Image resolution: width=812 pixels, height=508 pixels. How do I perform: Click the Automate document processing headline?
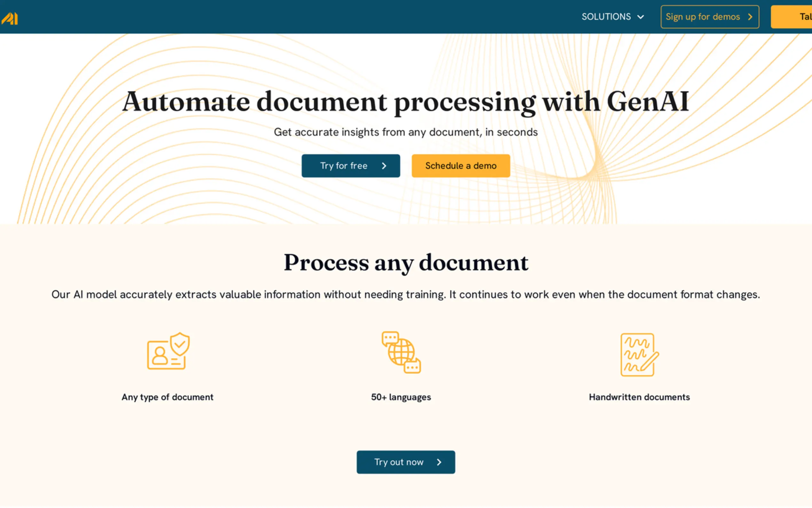pyautogui.click(x=405, y=102)
